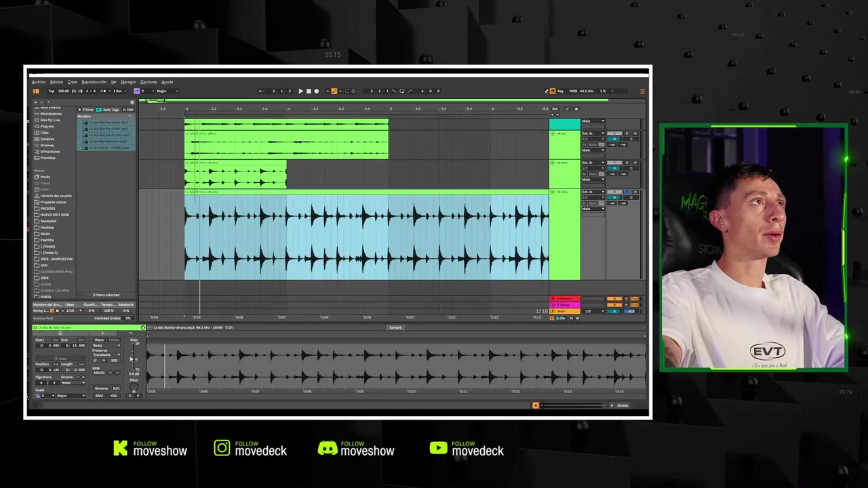Click the Stop button in transport
The height and width of the screenshot is (488, 868).
click(309, 91)
